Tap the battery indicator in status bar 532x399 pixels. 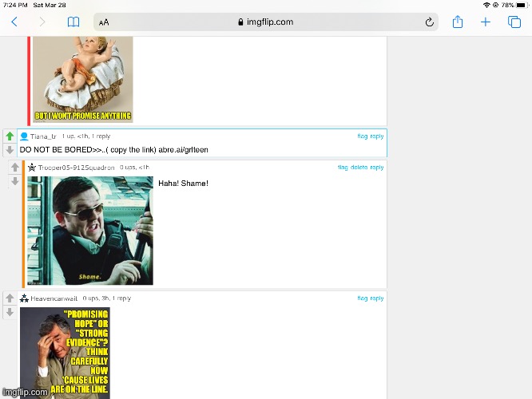pos(521,5)
